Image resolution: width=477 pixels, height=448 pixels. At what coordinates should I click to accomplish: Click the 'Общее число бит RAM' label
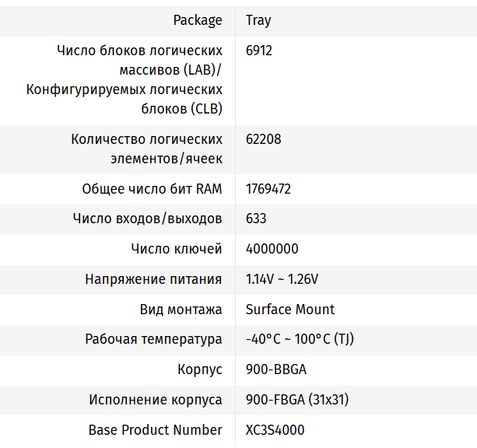[152, 189]
